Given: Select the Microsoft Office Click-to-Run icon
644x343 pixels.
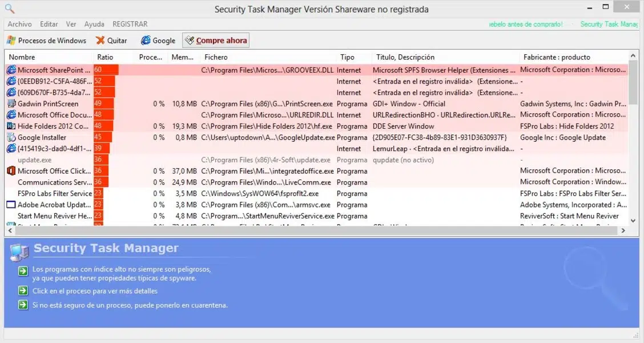Looking at the screenshot, I should (x=11, y=171).
